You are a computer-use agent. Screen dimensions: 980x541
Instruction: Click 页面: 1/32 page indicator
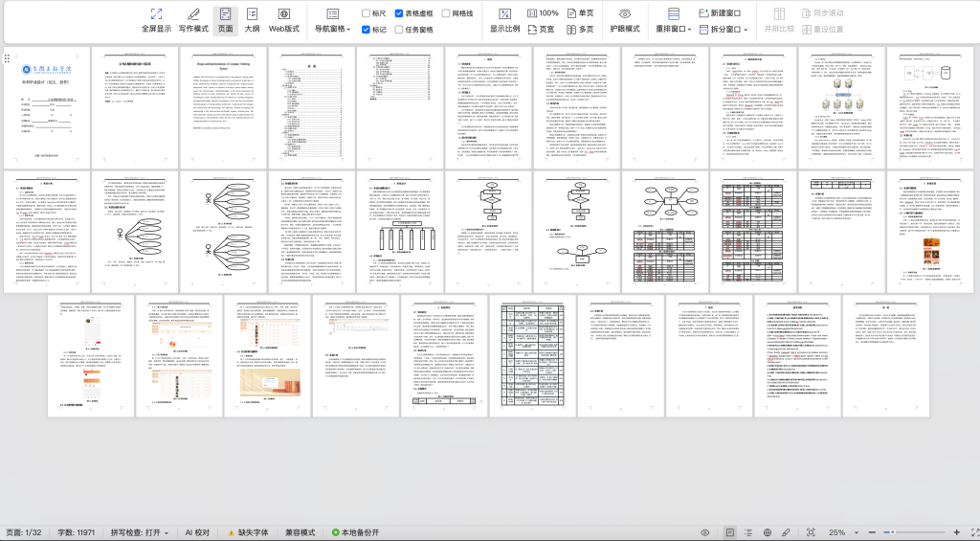coord(24,533)
